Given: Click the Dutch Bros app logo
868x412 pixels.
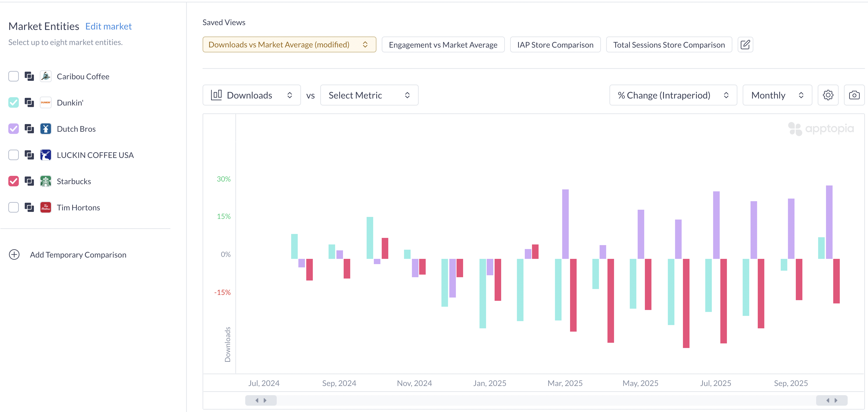Looking at the screenshot, I should [x=45, y=129].
